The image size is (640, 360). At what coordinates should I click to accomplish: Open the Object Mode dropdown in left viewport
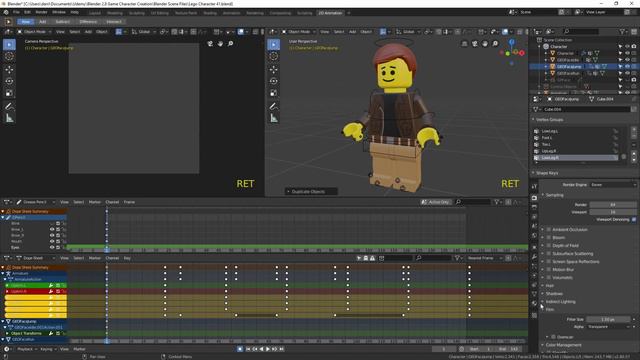coord(34,31)
